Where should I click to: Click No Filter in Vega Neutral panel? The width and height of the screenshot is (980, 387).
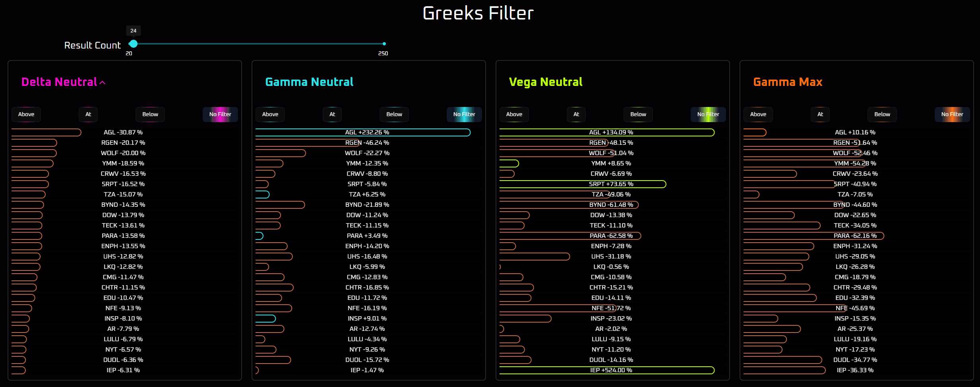[708, 114]
